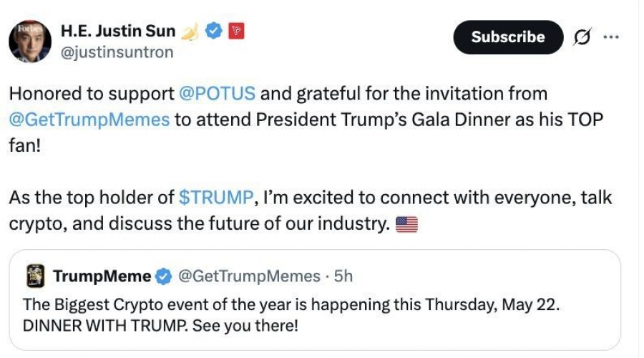The height and width of the screenshot is (358, 644).
Task: Click TrumpMeme's verified badge in quoted post
Action: point(163,276)
